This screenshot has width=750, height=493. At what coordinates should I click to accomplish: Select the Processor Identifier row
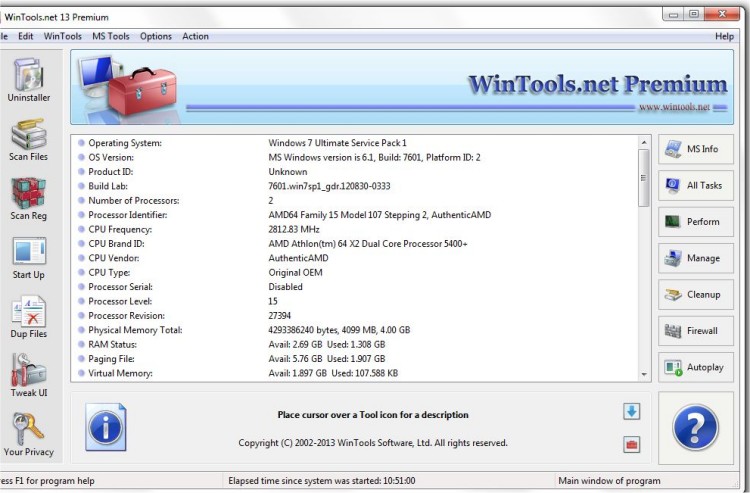pyautogui.click(x=128, y=215)
